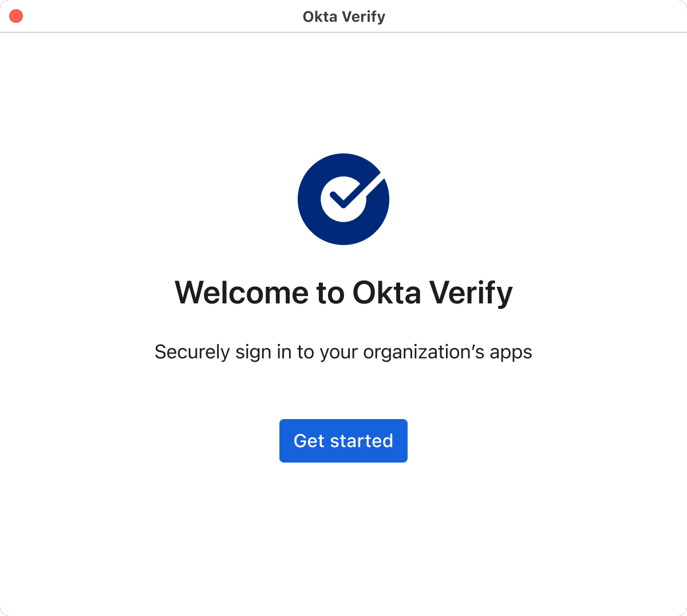This screenshot has height=616, width=687.
Task: Click the Okta Verify checkmark logo
Action: (343, 199)
